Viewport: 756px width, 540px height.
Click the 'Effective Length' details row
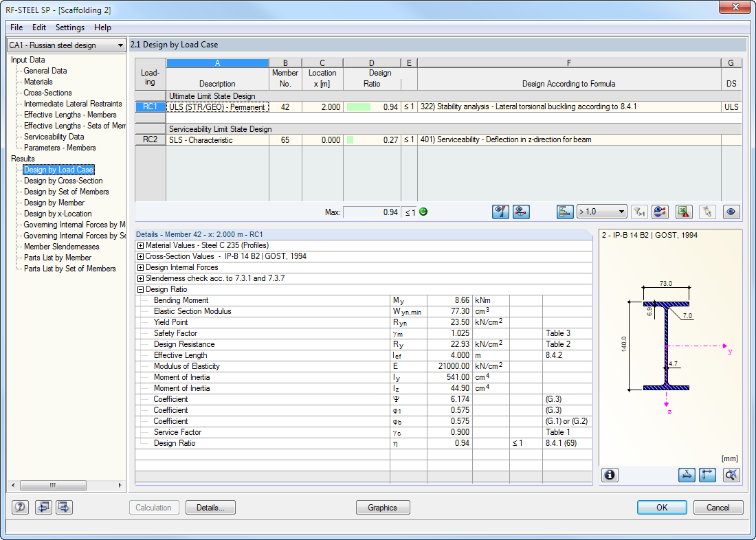pyautogui.click(x=364, y=355)
